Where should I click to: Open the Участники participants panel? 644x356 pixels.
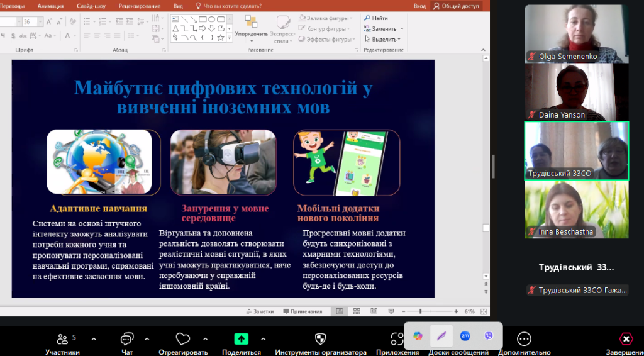pyautogui.click(x=62, y=340)
